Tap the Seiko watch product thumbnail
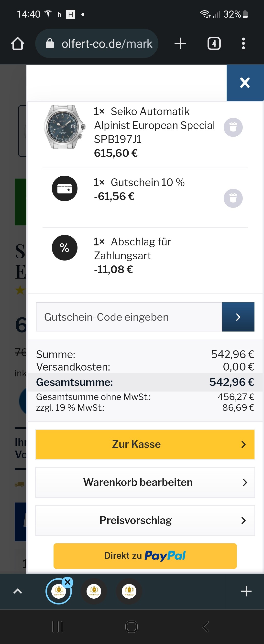The height and width of the screenshot is (644, 264). click(65, 127)
